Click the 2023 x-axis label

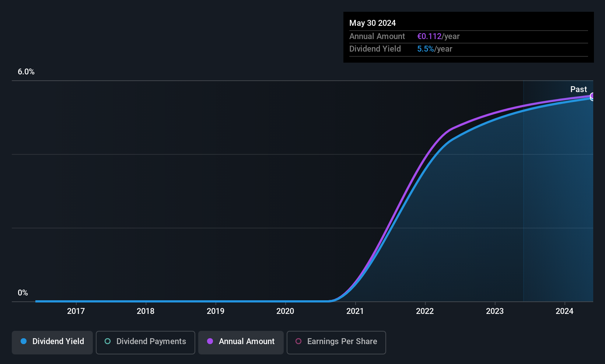tap(495, 311)
